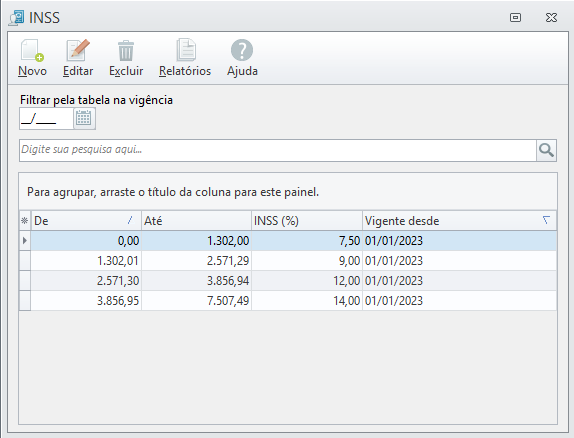Image resolution: width=574 pixels, height=438 pixels.
Task: Focus the 'Digite sua pesquisa aqui' search box
Action: [x=278, y=150]
